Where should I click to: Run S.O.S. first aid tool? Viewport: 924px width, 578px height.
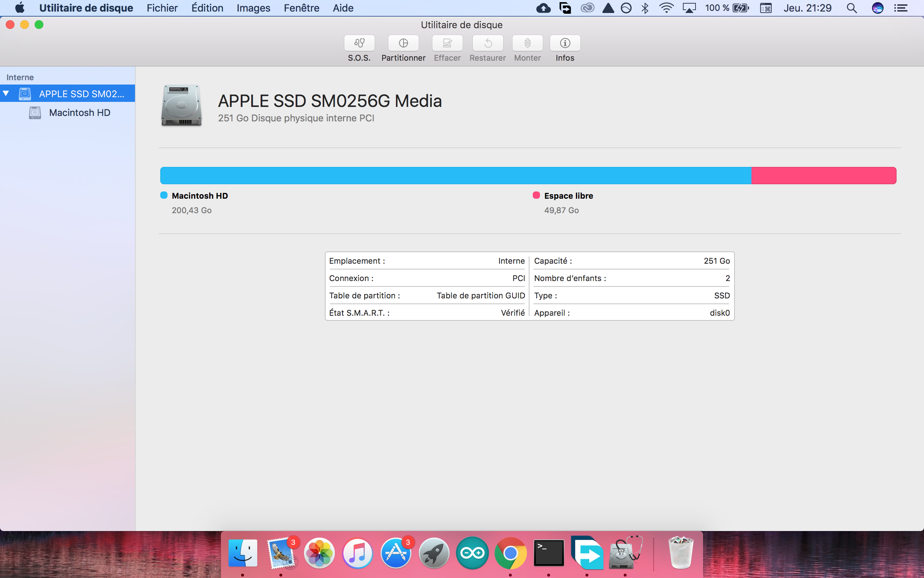tap(359, 43)
